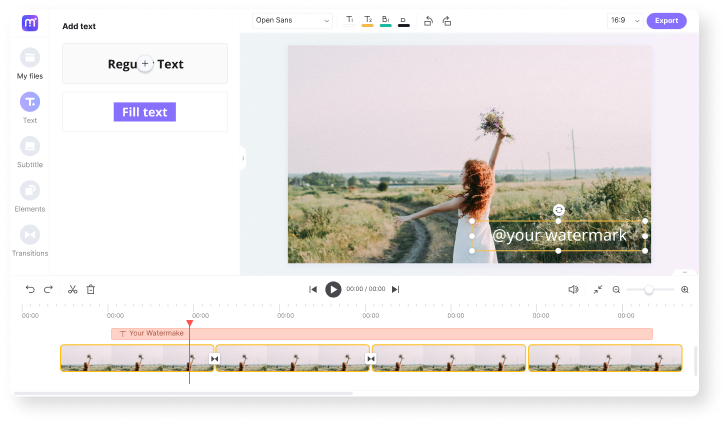Screen dimensions: 726x424
Task: Click the timeline zoom slider
Action: point(649,289)
